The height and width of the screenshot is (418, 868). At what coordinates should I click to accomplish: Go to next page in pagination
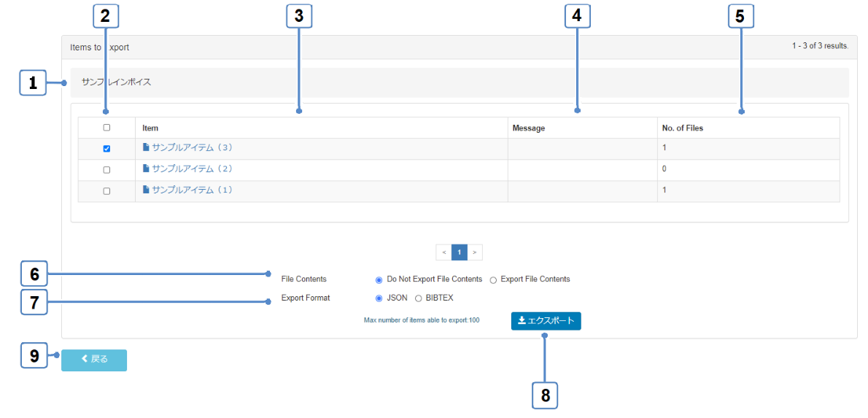tap(474, 252)
